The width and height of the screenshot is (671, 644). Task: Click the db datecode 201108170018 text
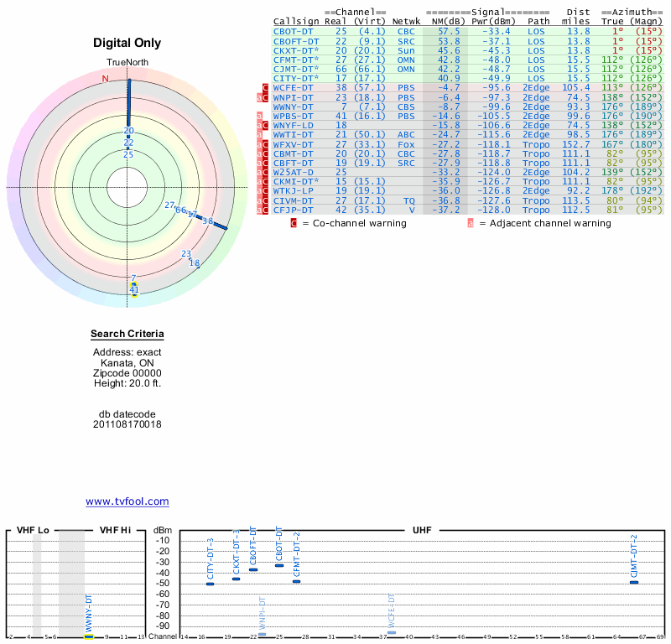pos(127,419)
